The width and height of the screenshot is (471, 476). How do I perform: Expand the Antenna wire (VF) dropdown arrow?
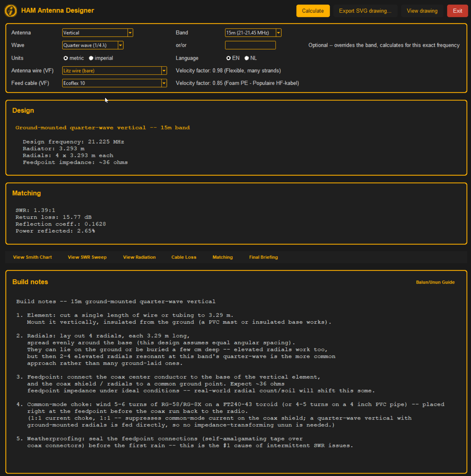[164, 71]
